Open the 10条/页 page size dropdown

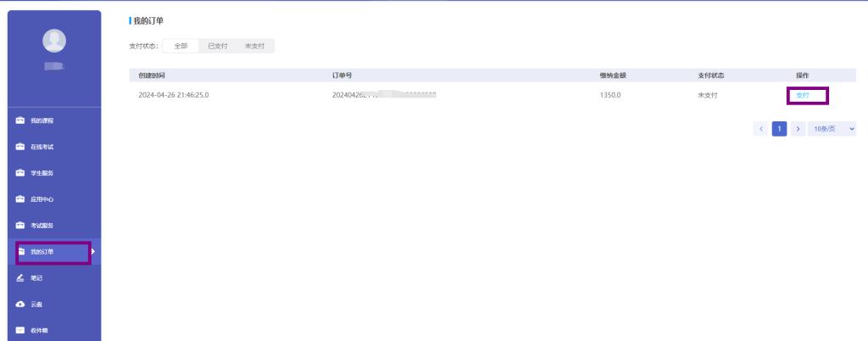pyautogui.click(x=833, y=129)
